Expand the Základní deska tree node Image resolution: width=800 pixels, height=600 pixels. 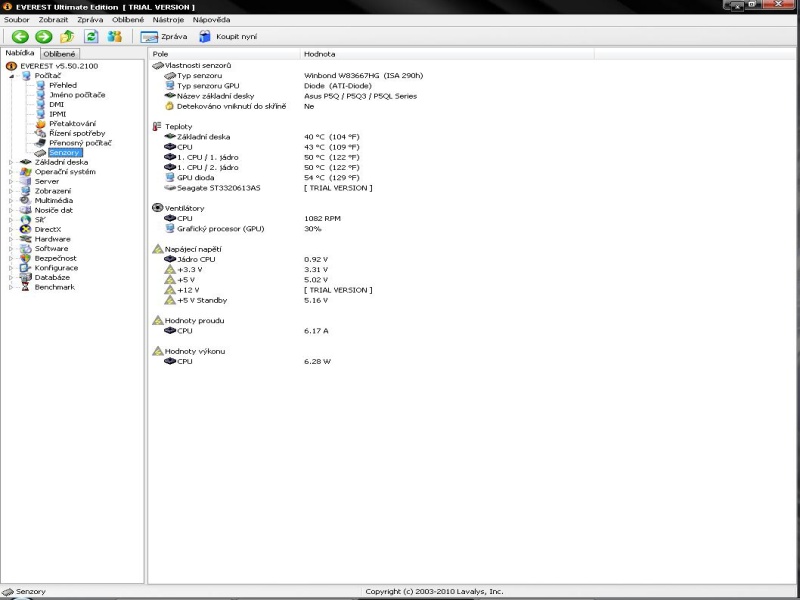click(11, 162)
